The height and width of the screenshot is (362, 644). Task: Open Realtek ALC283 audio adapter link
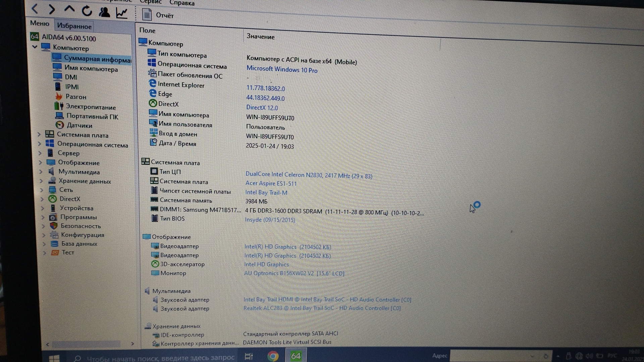click(322, 308)
